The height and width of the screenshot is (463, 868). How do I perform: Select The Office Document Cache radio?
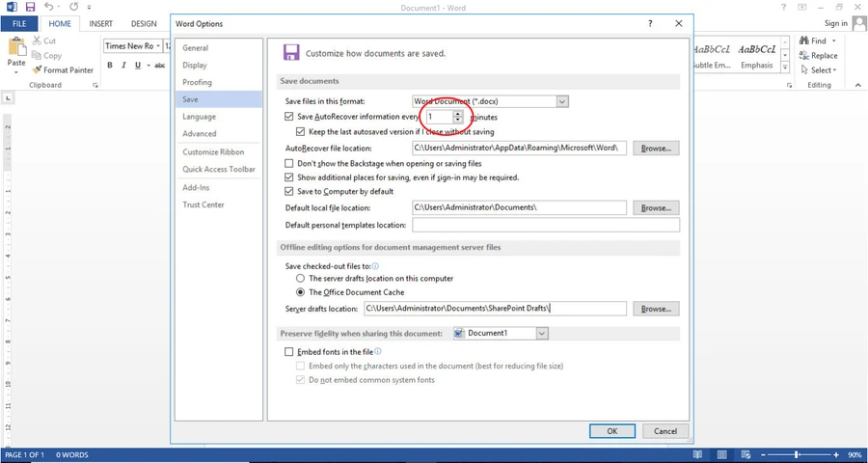[300, 292]
